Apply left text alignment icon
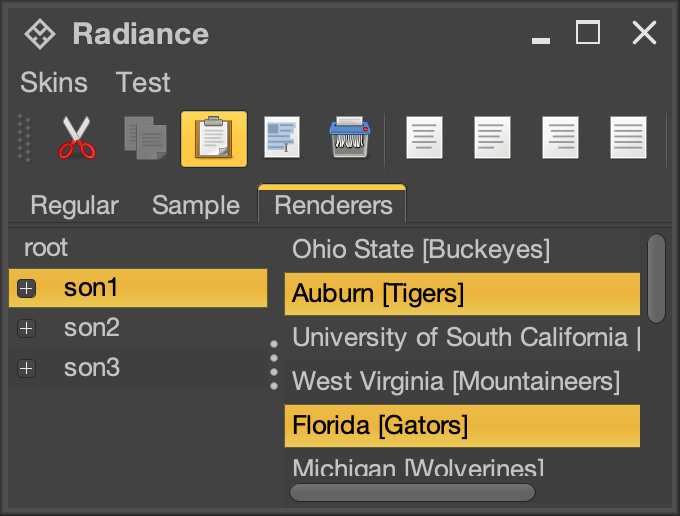The width and height of the screenshot is (680, 516). click(x=492, y=137)
